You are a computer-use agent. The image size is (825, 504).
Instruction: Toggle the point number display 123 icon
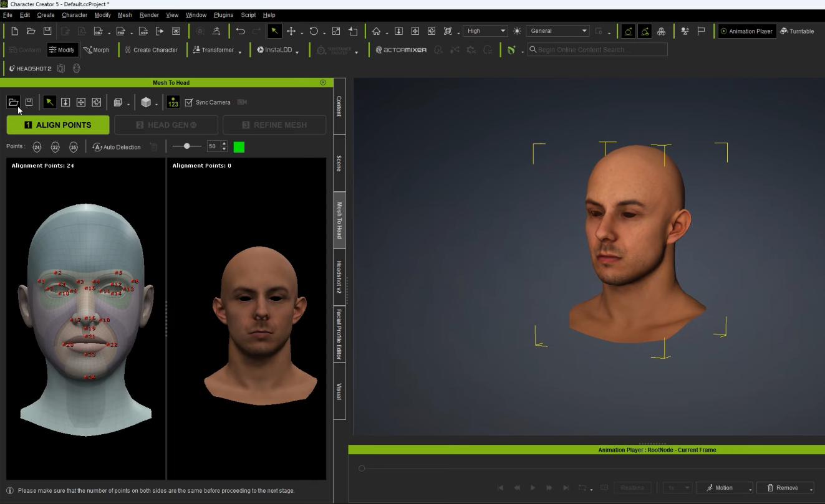[x=173, y=102]
